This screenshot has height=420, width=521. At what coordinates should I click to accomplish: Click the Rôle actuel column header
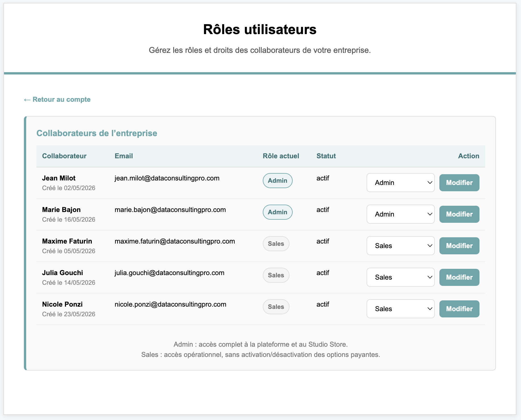[x=281, y=156]
